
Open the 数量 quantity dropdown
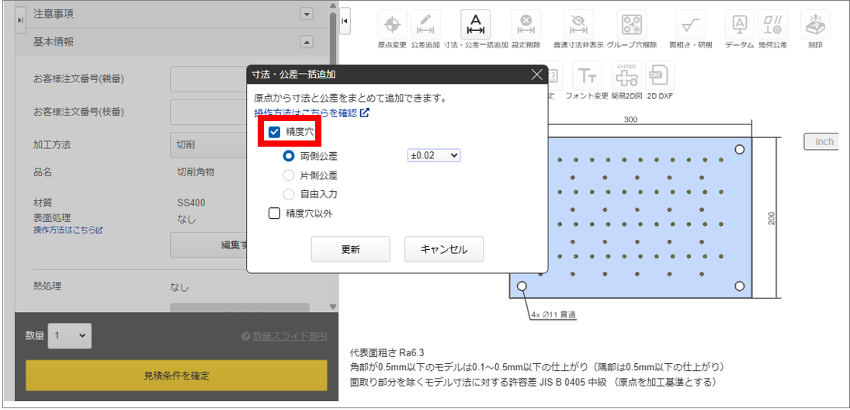coord(71,336)
